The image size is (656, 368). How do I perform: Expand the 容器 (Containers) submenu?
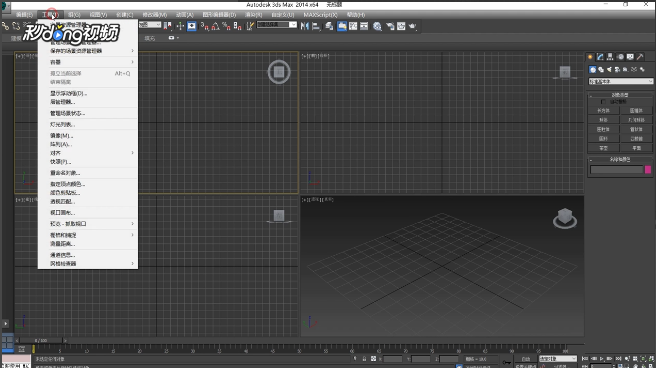87,62
